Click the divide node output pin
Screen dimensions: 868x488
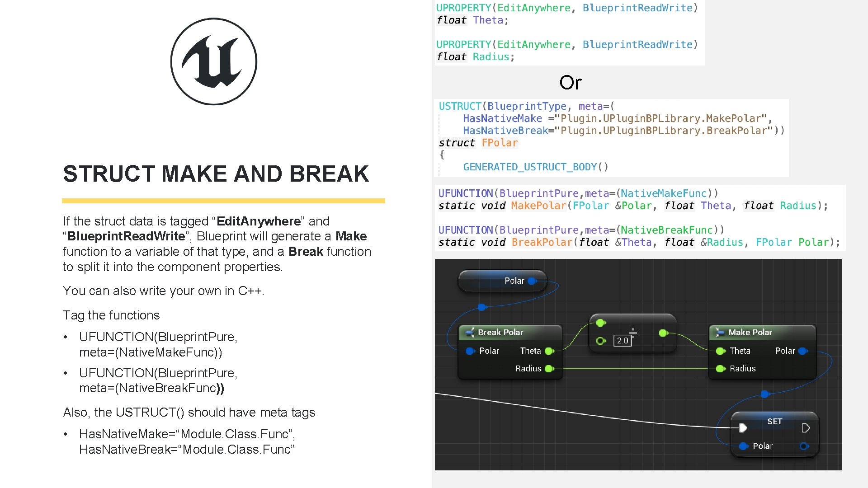pos(663,333)
